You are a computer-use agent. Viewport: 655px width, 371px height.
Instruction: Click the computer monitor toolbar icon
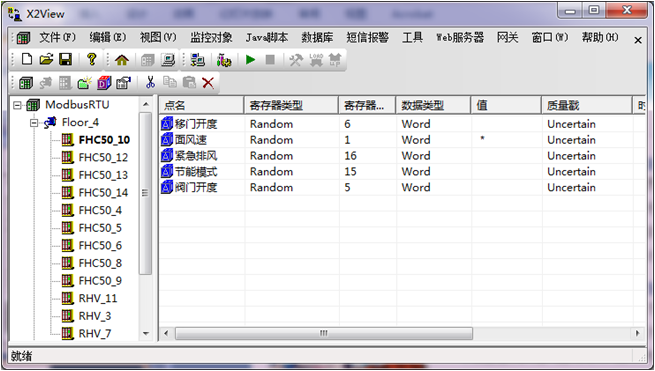[168, 60]
